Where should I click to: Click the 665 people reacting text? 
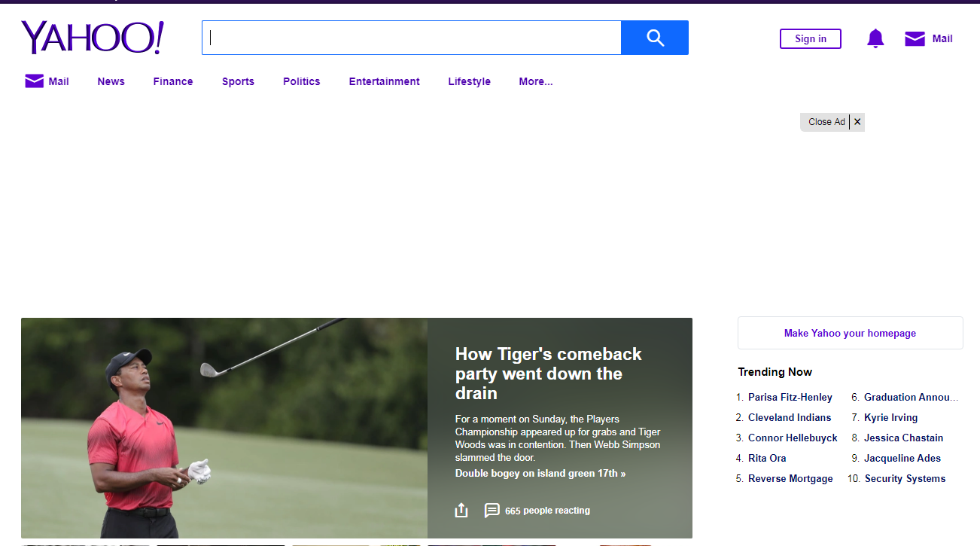(x=547, y=511)
